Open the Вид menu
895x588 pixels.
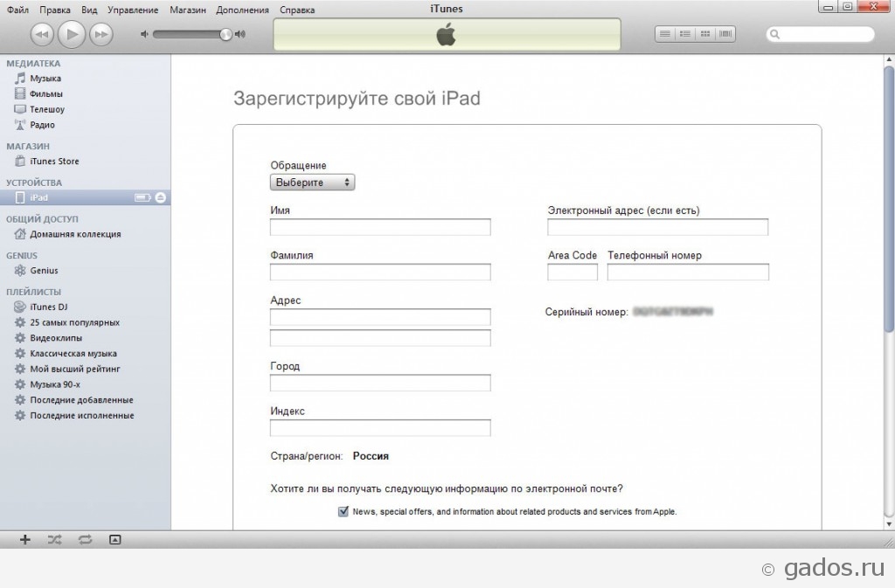[x=89, y=10]
